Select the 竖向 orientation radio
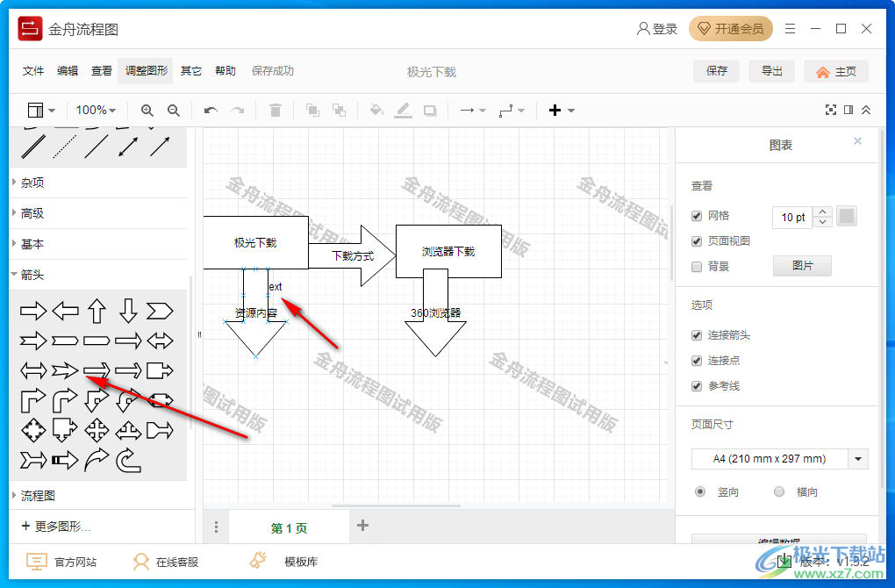Image resolution: width=895 pixels, height=588 pixels. tap(700, 491)
